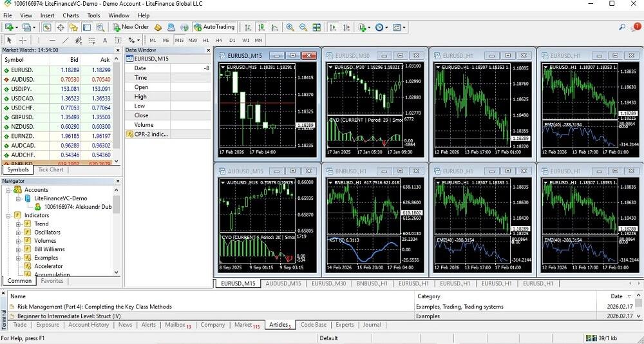The width and height of the screenshot is (644, 344).
Task: Switch timeframe to M1
Action: pyautogui.click(x=153, y=41)
